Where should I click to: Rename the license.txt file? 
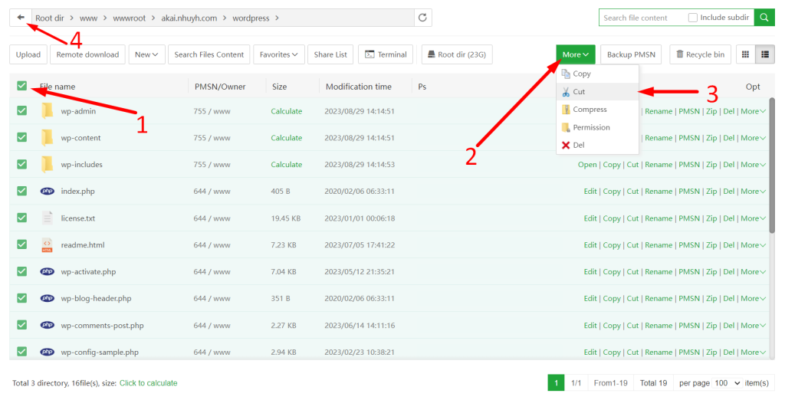click(x=658, y=218)
